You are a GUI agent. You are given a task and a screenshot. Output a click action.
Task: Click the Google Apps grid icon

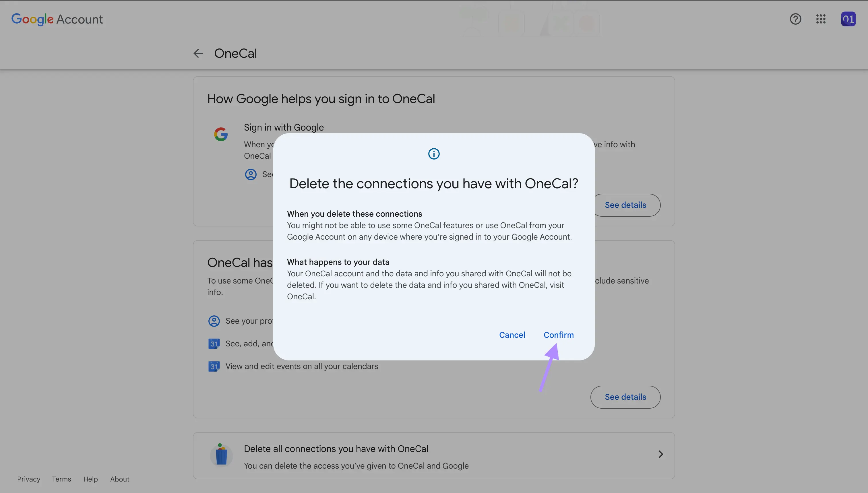tap(820, 17)
